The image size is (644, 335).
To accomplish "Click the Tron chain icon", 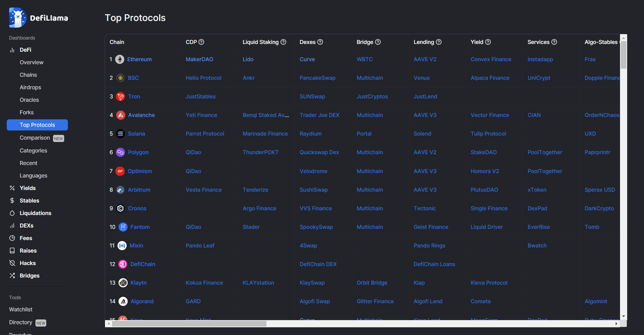I will tap(121, 97).
